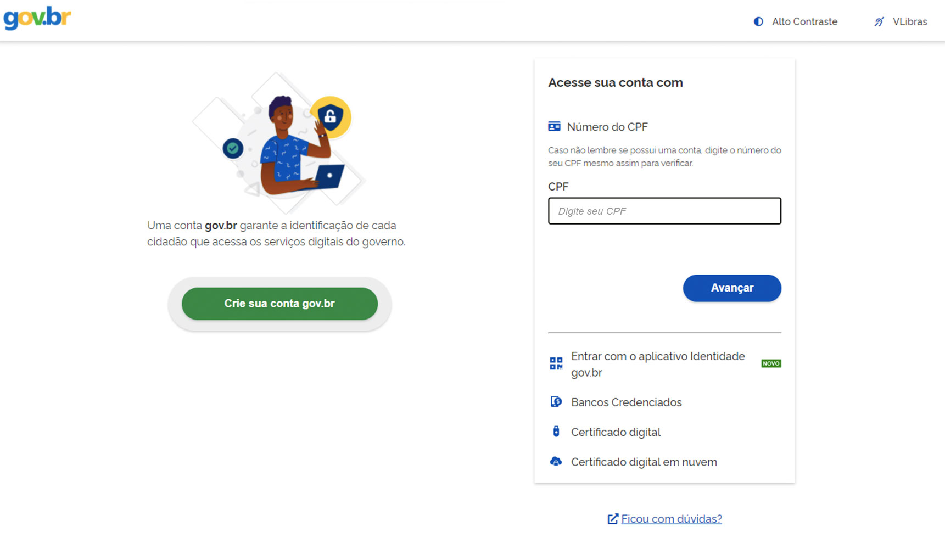Select Certificado digital em nuvem option
Screen dimensions: 945x560
tap(644, 462)
